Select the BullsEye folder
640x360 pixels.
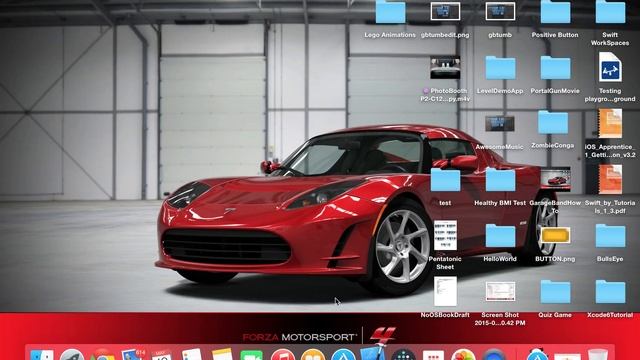(610, 236)
